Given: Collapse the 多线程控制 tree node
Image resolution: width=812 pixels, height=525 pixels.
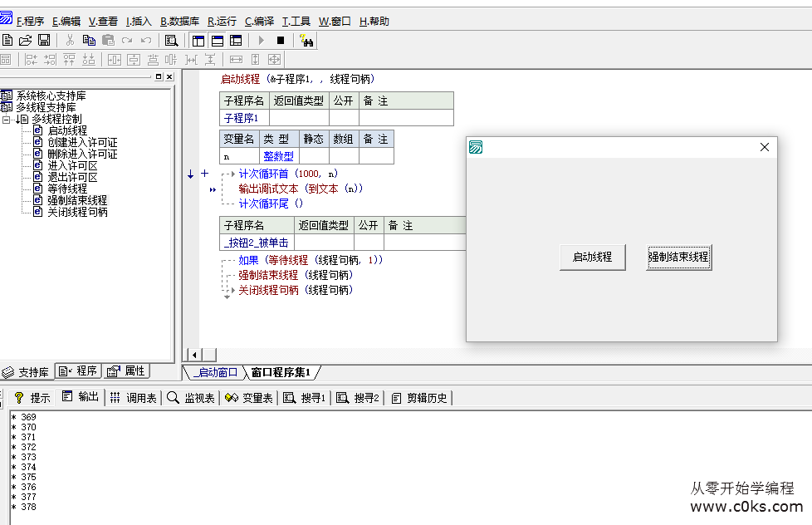Looking at the screenshot, I should pyautogui.click(x=7, y=119).
